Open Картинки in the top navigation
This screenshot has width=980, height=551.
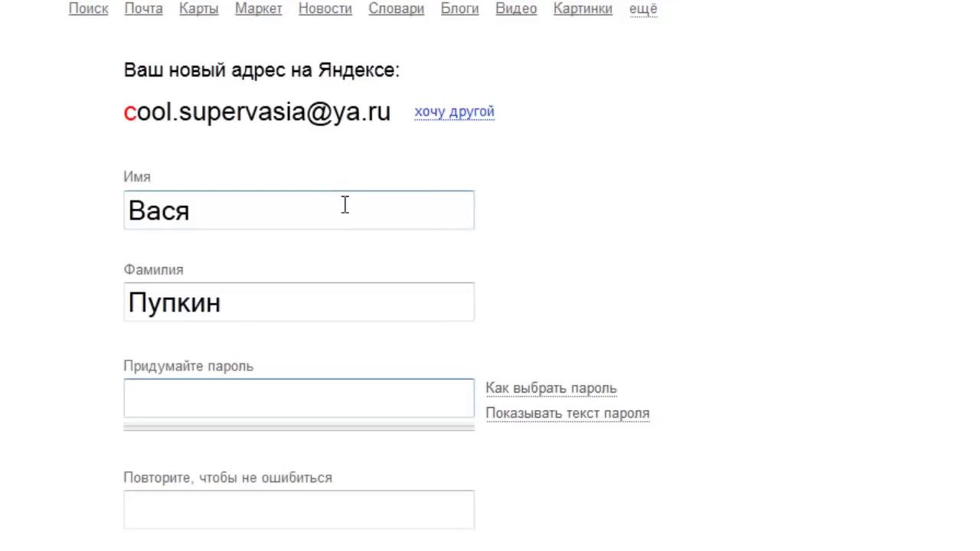[x=583, y=8]
